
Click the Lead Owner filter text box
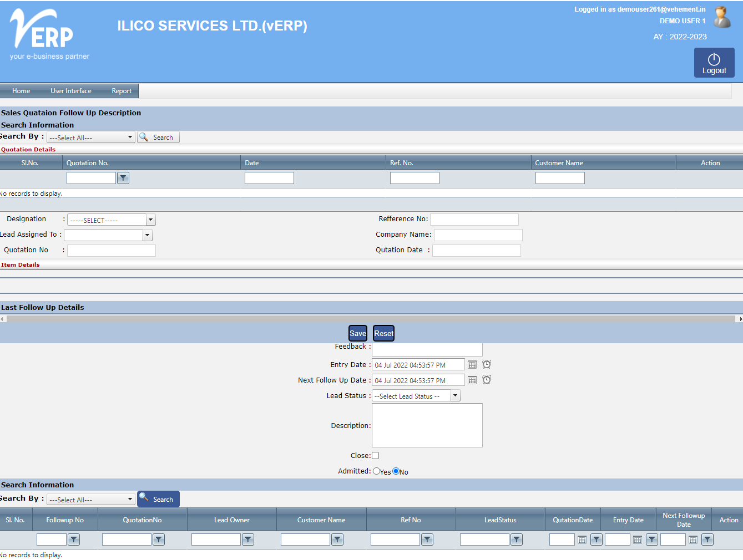tap(216, 539)
